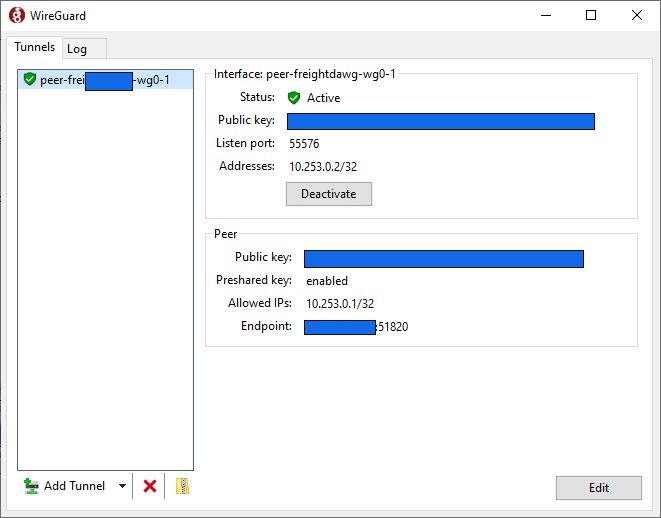Viewport: 661px width, 518px height.
Task: Click the Allowed IPs value 10.253.0.1/32
Action: pos(340,304)
